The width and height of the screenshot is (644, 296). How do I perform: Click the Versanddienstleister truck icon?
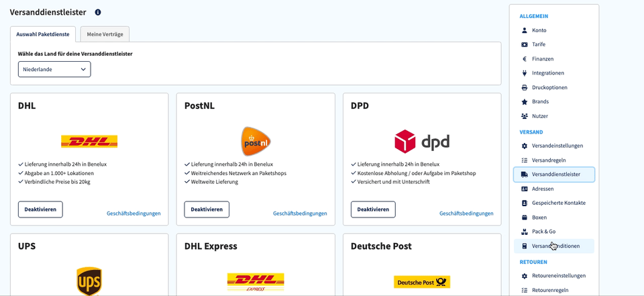[x=524, y=175]
